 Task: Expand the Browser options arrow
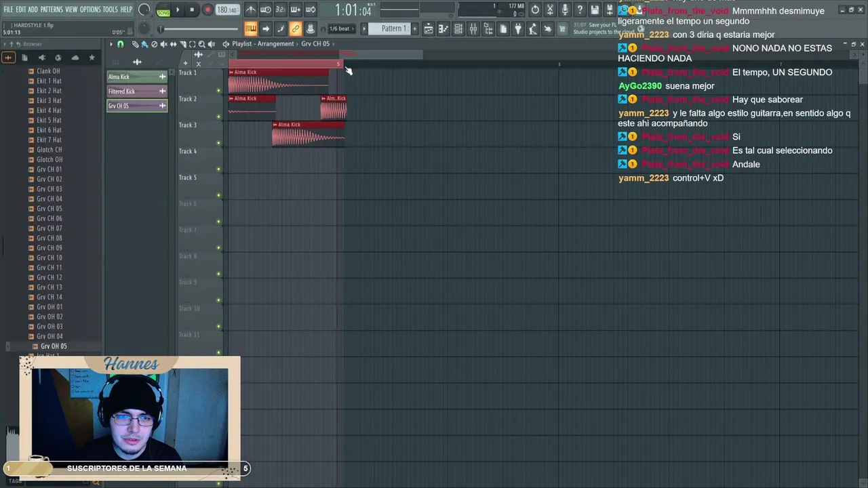tap(5, 44)
